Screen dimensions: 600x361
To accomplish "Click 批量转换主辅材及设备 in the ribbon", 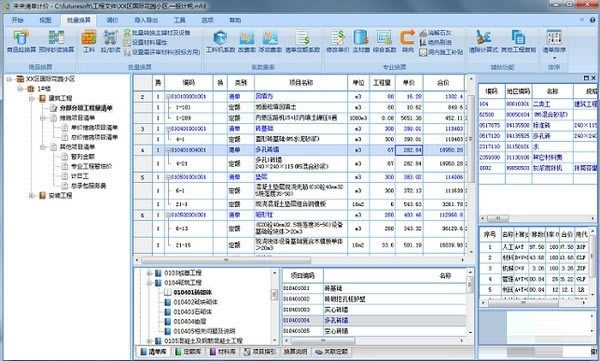I will point(157,33).
